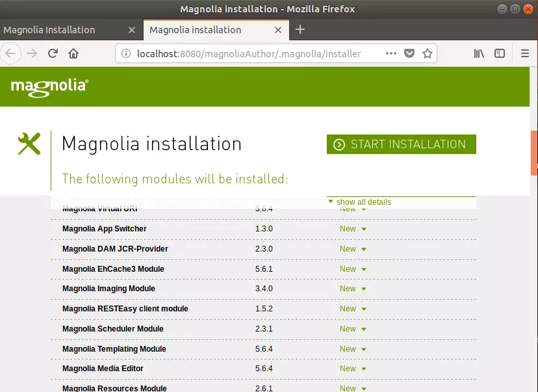
Task: Expand details for Magnolia RESTEasy client module
Action: click(353, 309)
